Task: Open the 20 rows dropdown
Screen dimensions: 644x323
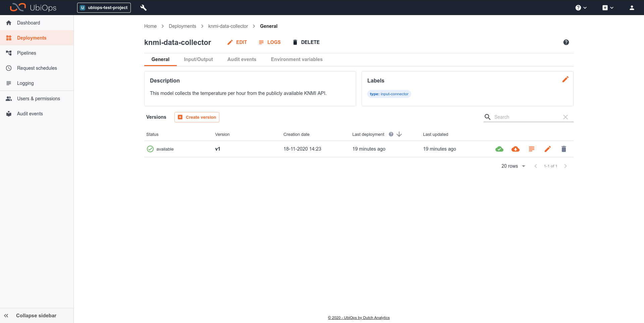Action: click(x=513, y=166)
